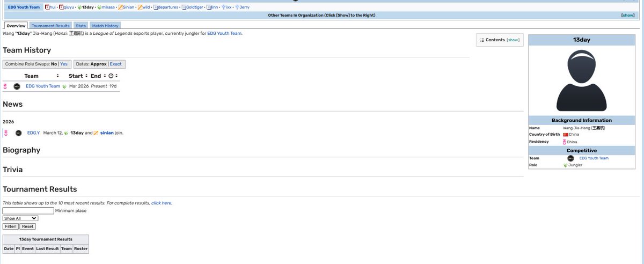Click 13day infobox player silhouette image
The width and height of the screenshot is (644, 264).
pos(582,80)
